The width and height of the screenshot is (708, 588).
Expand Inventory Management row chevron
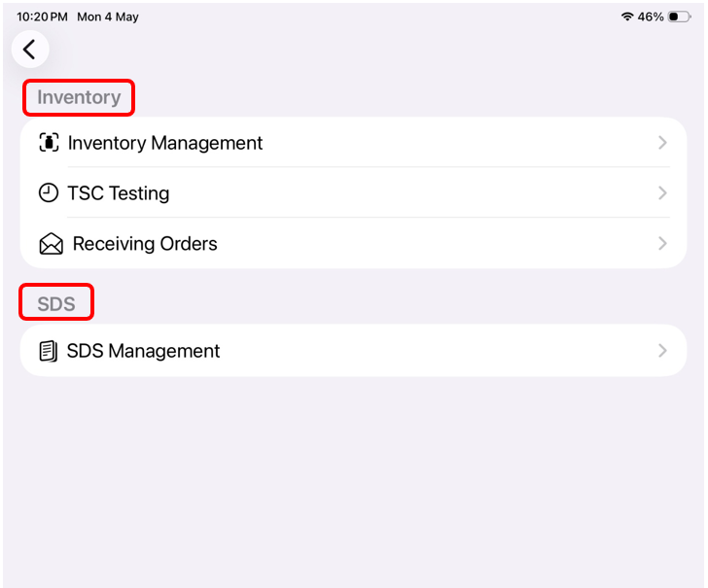coord(662,143)
